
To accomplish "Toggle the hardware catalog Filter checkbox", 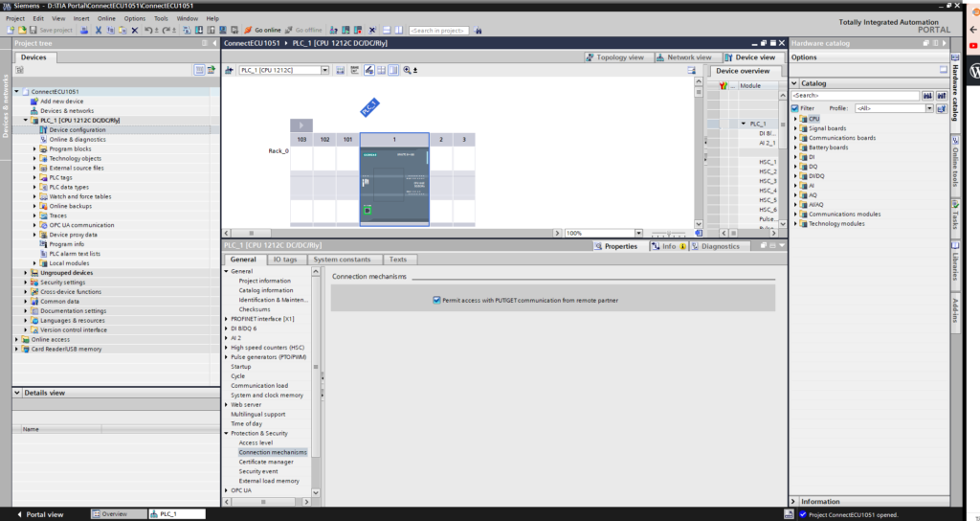I will 795,108.
